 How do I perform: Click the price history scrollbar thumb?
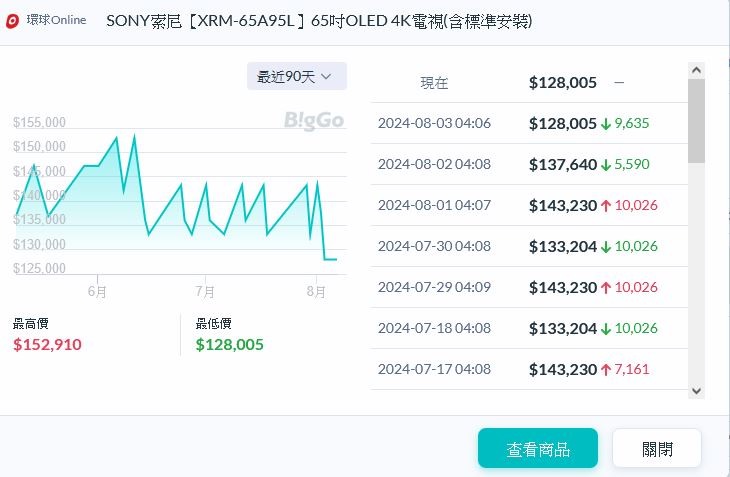696,121
